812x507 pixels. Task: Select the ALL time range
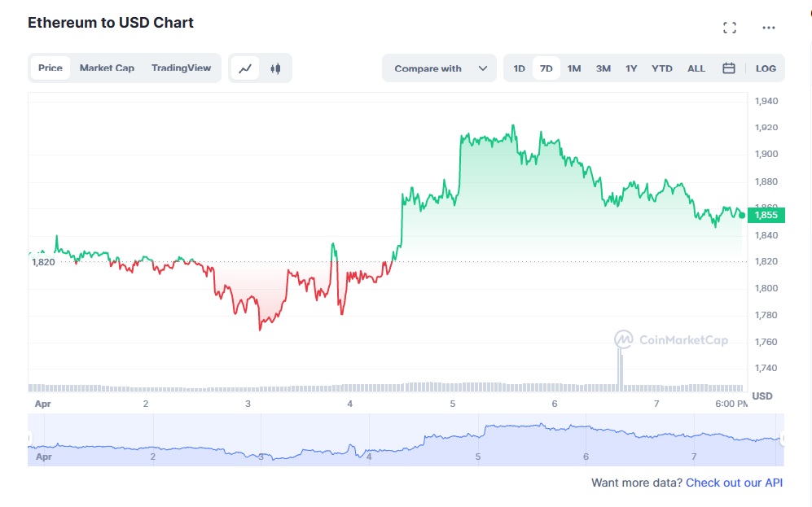tap(696, 68)
